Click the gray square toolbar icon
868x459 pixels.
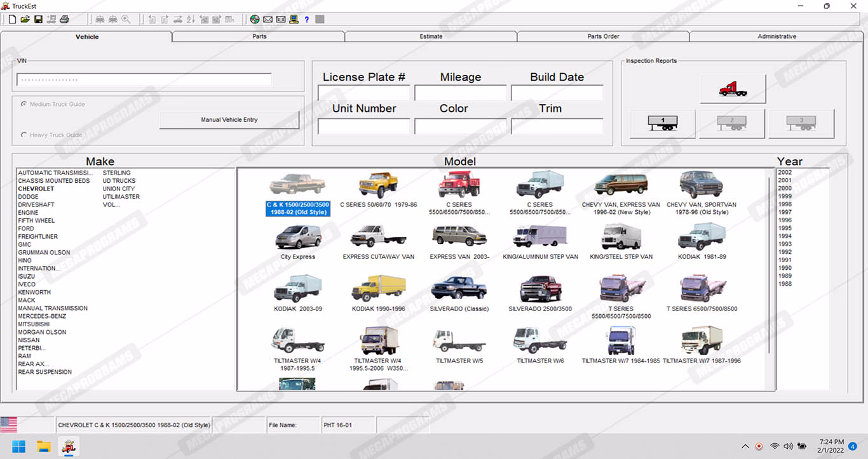click(x=320, y=20)
